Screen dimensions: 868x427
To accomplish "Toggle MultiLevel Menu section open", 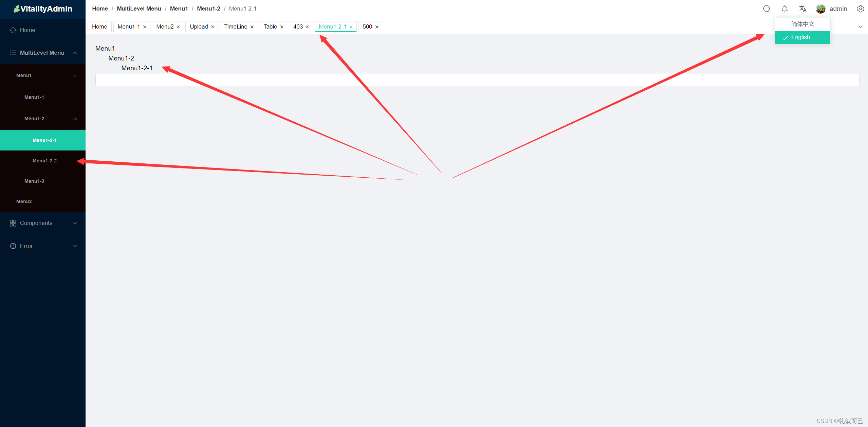I will 42,53.
